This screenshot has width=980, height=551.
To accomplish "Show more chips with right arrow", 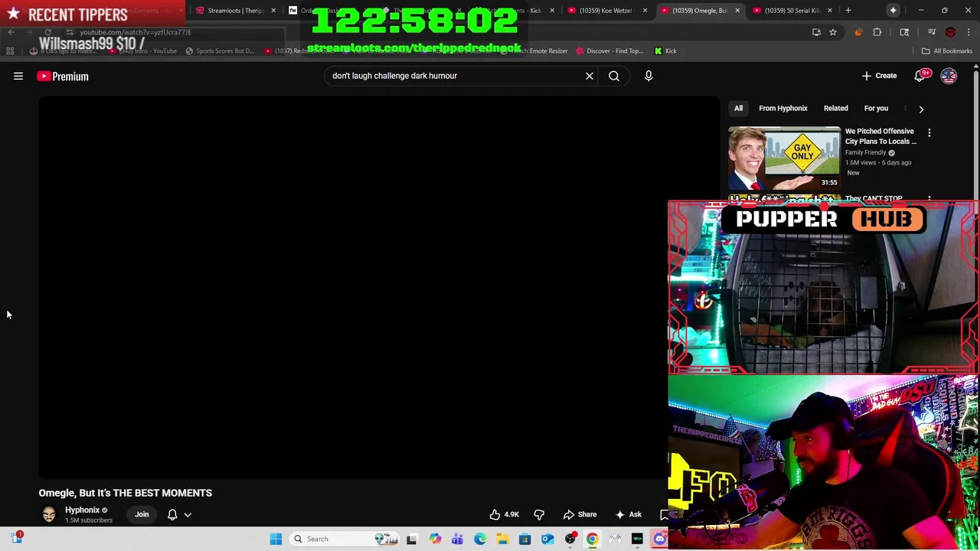I will 921,109.
